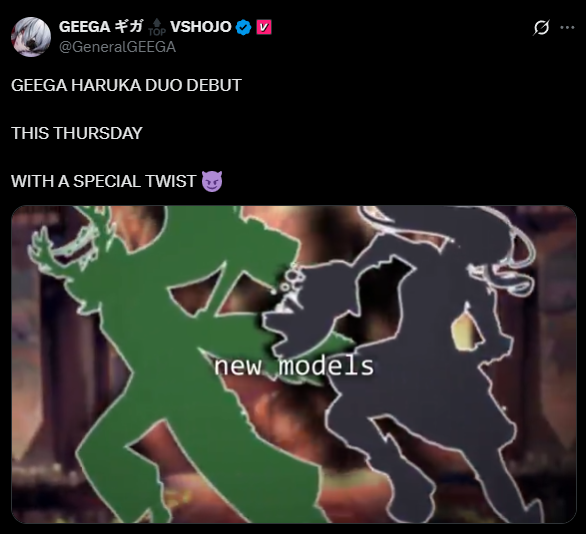Screen dimensions: 586x534
Task: Select the 'WITH A SPECIAL TWIST' text
Action: [x=104, y=181]
